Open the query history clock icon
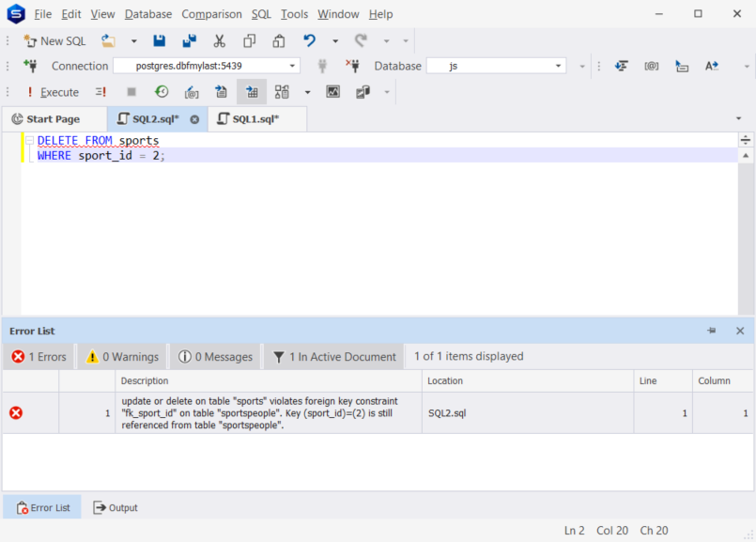The height and width of the screenshot is (542, 756). click(x=162, y=92)
